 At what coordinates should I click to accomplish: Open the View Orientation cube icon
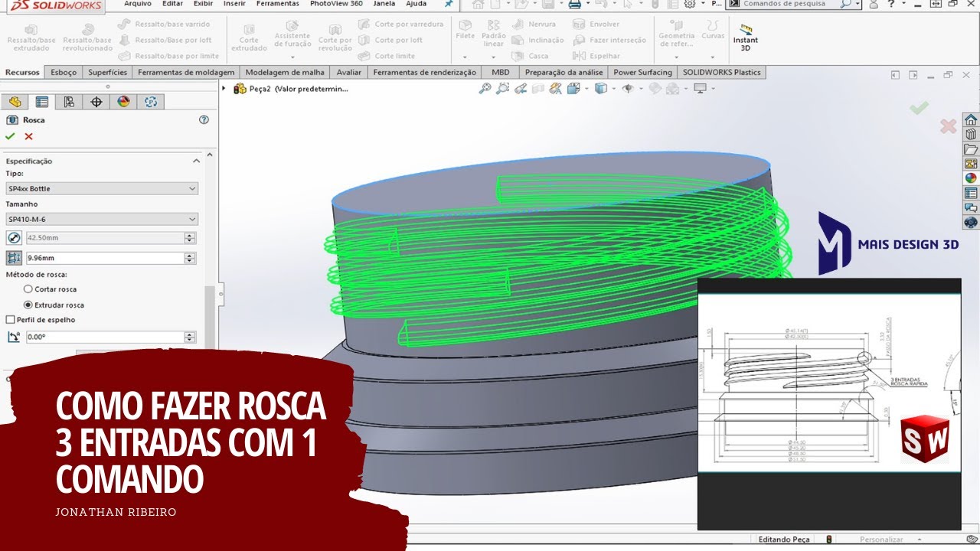[x=574, y=89]
